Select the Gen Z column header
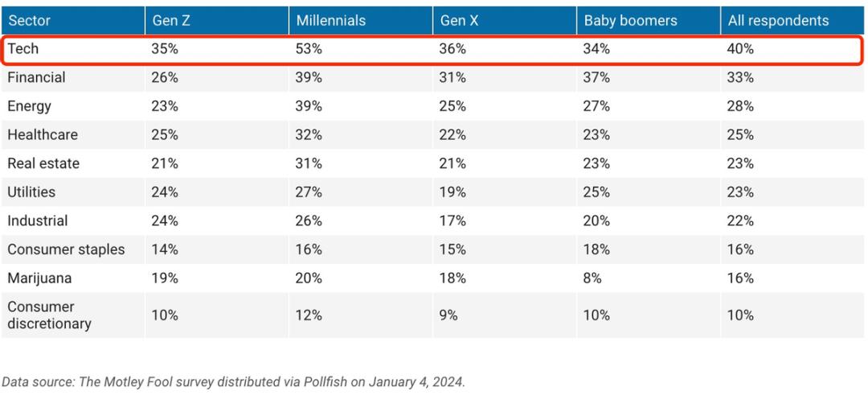 coord(170,20)
